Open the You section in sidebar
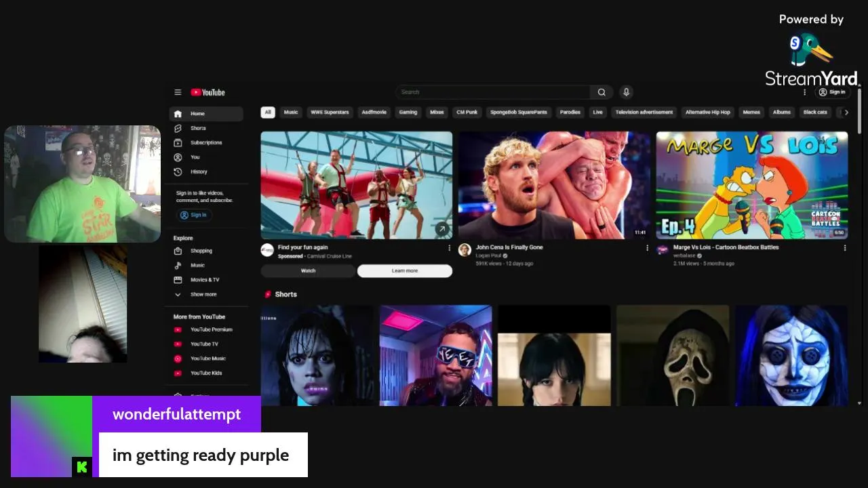 pos(206,157)
